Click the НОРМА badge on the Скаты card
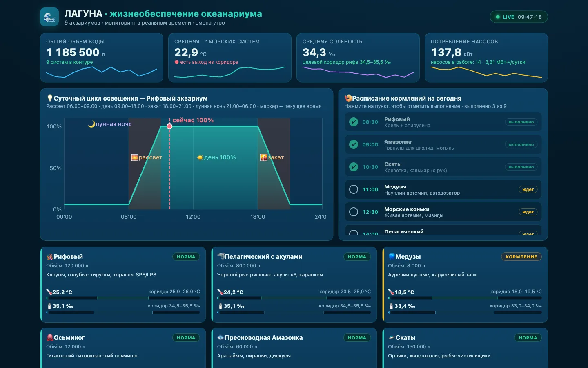Viewport: 588px width, 368px height. click(528, 338)
